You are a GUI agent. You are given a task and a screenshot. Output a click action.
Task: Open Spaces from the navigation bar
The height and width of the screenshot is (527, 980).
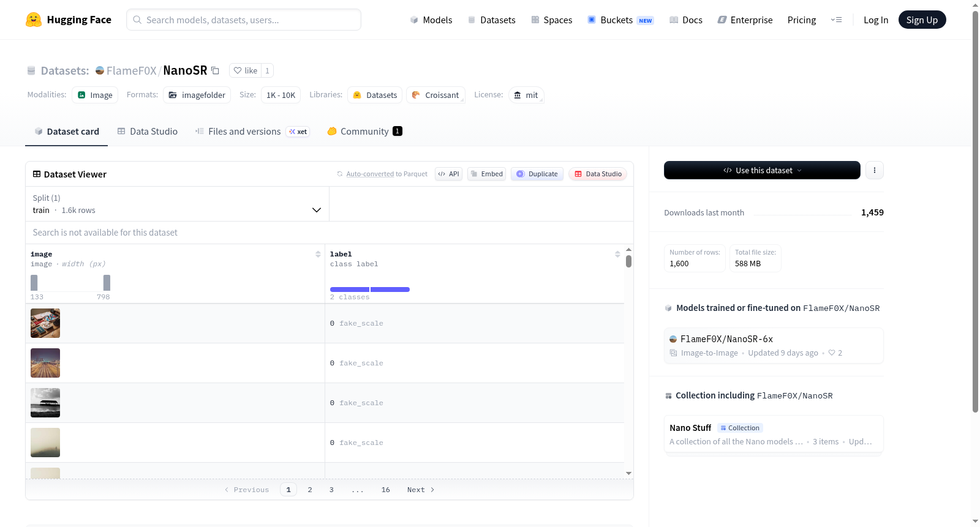pyautogui.click(x=551, y=20)
